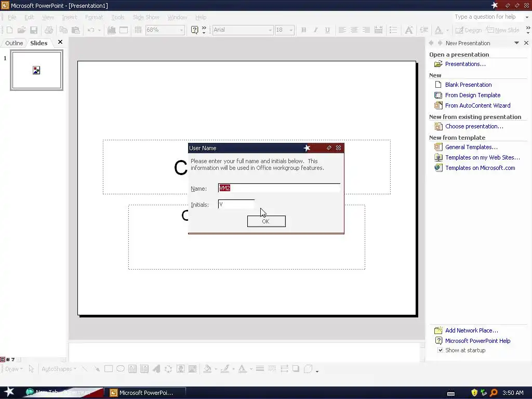Click the New blank document toolbar icon

[x=9, y=30]
